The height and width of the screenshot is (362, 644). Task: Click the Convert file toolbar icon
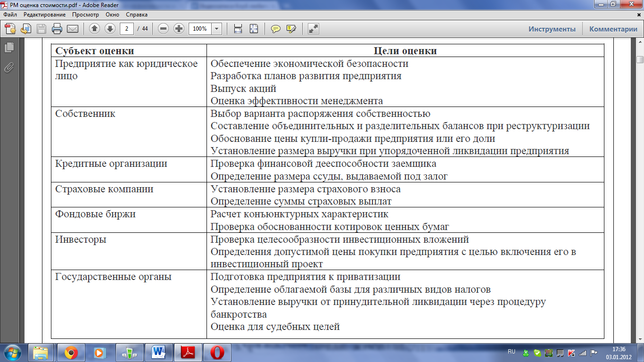[x=26, y=29]
